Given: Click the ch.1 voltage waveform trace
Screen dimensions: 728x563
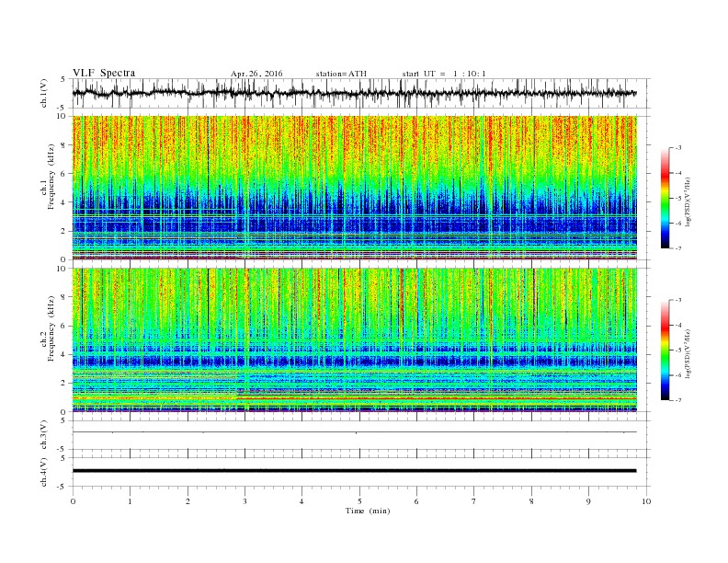Looking at the screenshot, I should coord(354,93).
